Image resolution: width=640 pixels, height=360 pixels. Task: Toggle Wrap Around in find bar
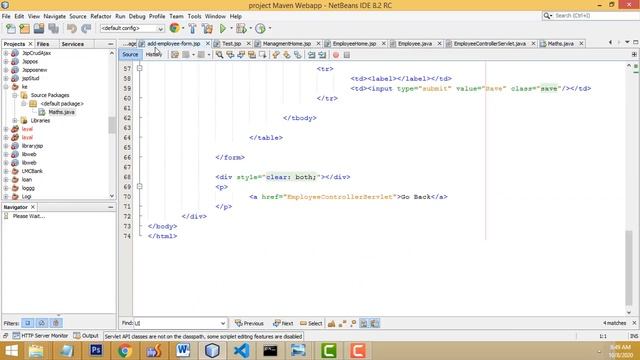[x=375, y=323]
